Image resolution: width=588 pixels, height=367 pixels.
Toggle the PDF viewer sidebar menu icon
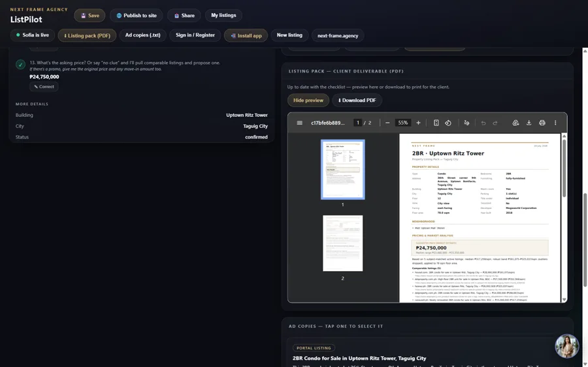point(299,123)
